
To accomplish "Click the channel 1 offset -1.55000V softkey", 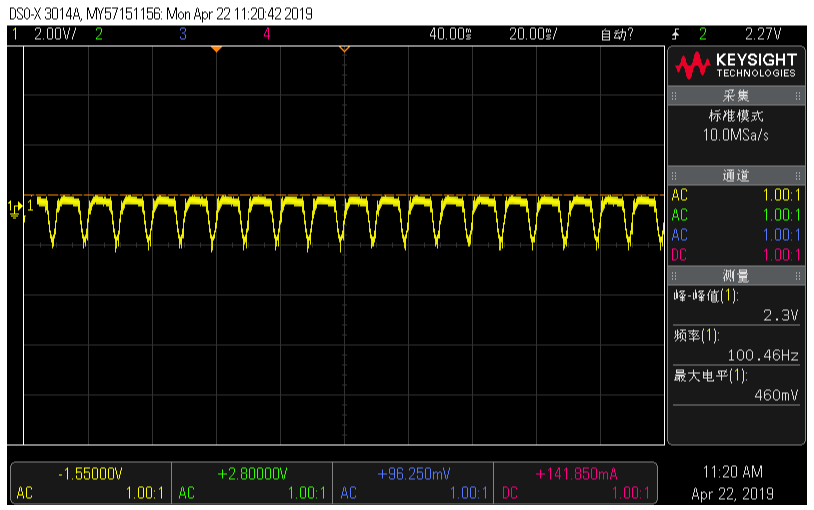I will point(91,483).
